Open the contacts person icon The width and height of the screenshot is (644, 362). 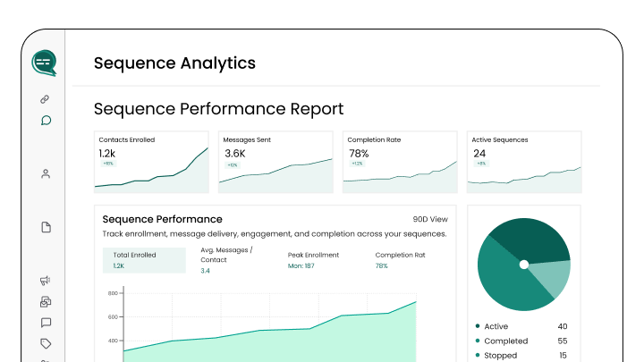(x=46, y=174)
